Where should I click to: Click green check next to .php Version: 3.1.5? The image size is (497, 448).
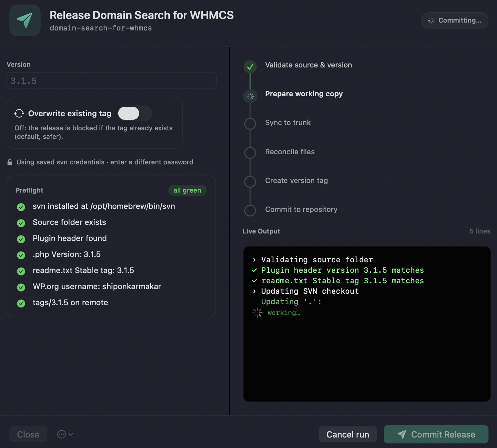(21, 255)
